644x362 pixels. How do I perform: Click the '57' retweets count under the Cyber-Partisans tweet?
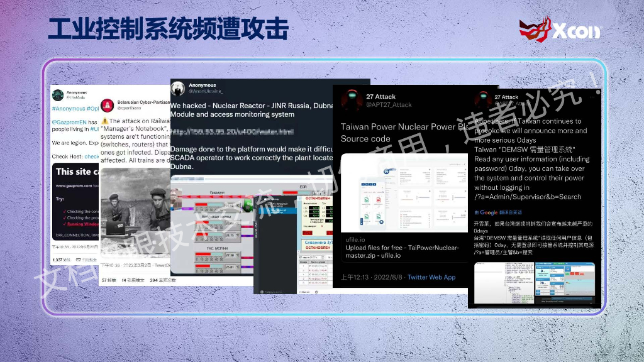104,280
